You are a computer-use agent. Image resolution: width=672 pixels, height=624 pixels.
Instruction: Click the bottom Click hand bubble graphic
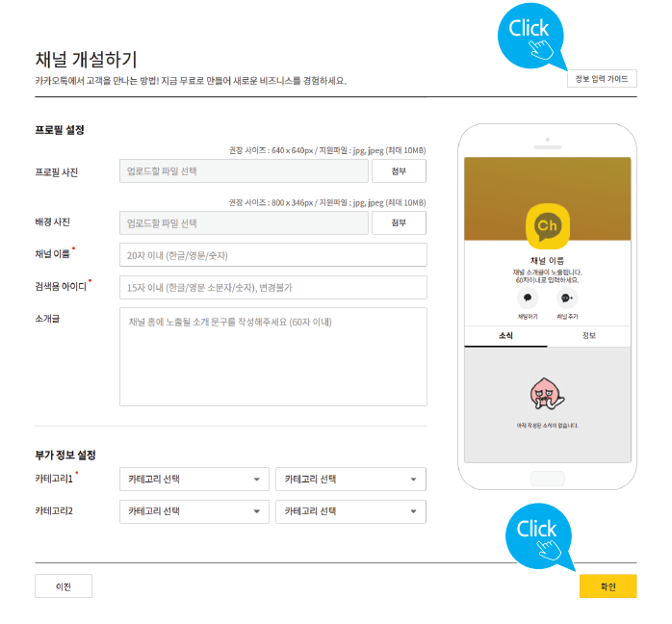pyautogui.click(x=540, y=537)
